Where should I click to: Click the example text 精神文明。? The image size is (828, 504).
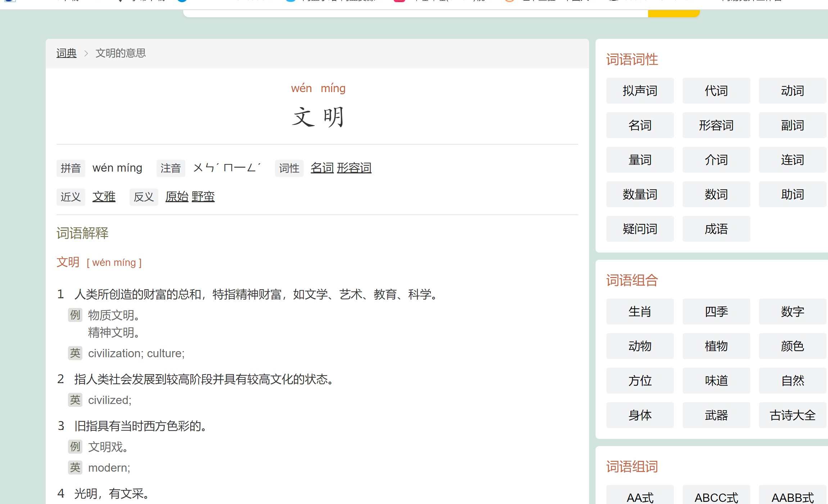click(114, 332)
